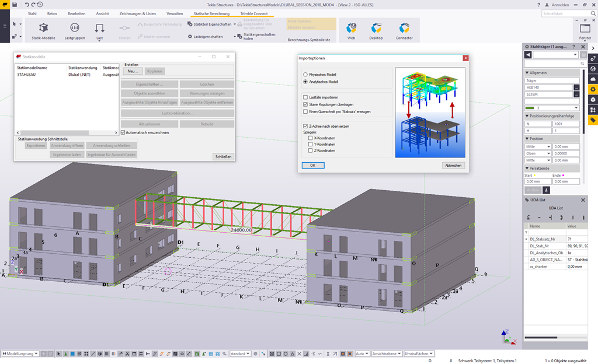598x364 pixels.
Task: Open the Modellursprung dropdown in the status bar
Action: 20,354
